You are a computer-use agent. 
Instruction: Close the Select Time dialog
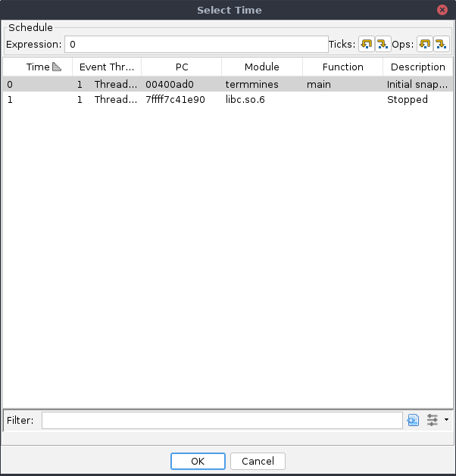coord(442,10)
